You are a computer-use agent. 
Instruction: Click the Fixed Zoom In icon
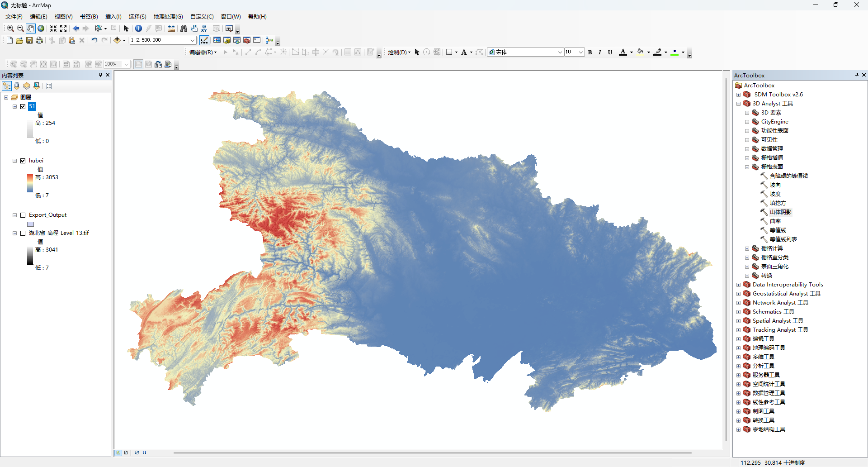coord(53,29)
